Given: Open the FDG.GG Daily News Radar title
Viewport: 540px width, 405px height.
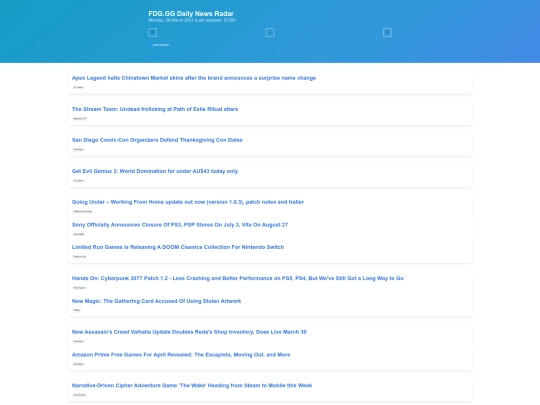Looking at the screenshot, I should [191, 13].
